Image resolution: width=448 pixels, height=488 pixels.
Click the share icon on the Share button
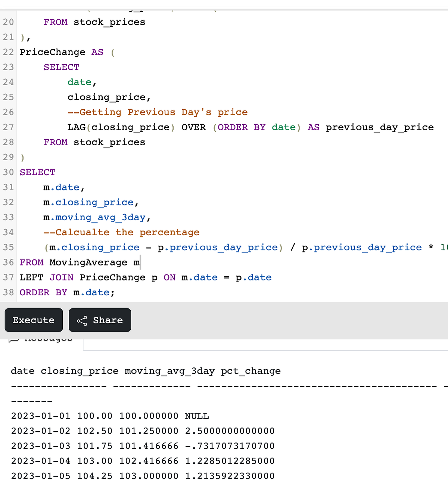coord(83,320)
